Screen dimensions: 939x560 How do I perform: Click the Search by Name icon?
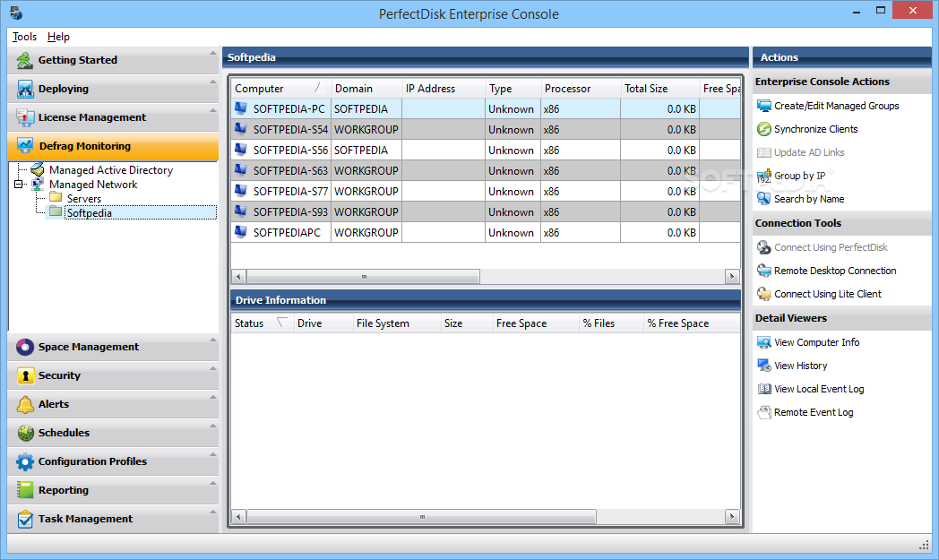point(764,199)
